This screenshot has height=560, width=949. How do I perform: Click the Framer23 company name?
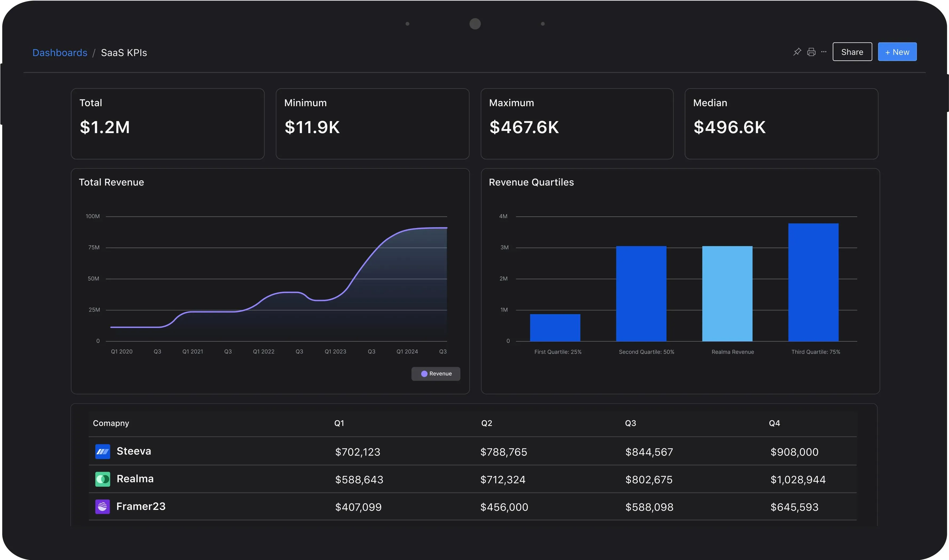[x=141, y=506]
